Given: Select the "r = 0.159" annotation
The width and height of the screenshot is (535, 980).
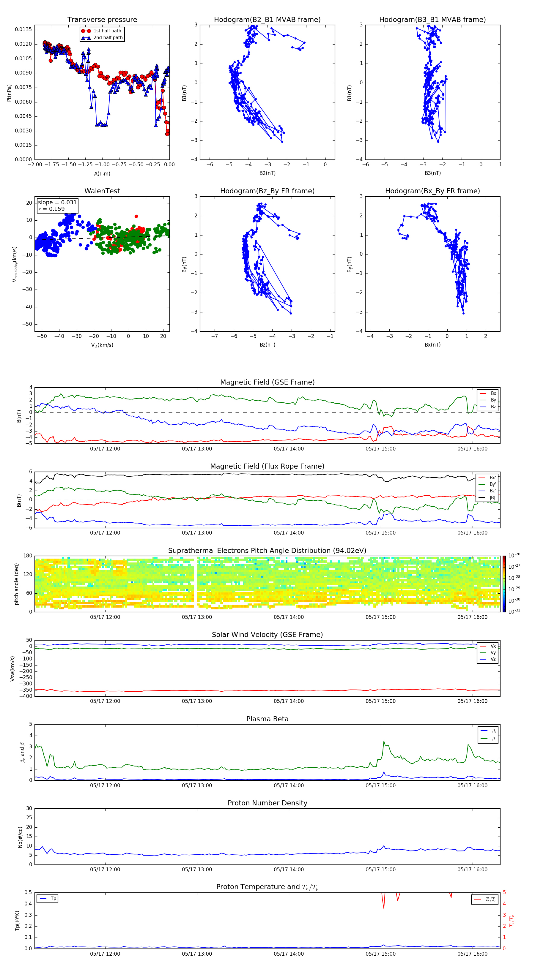Looking at the screenshot, I should 51,209.
